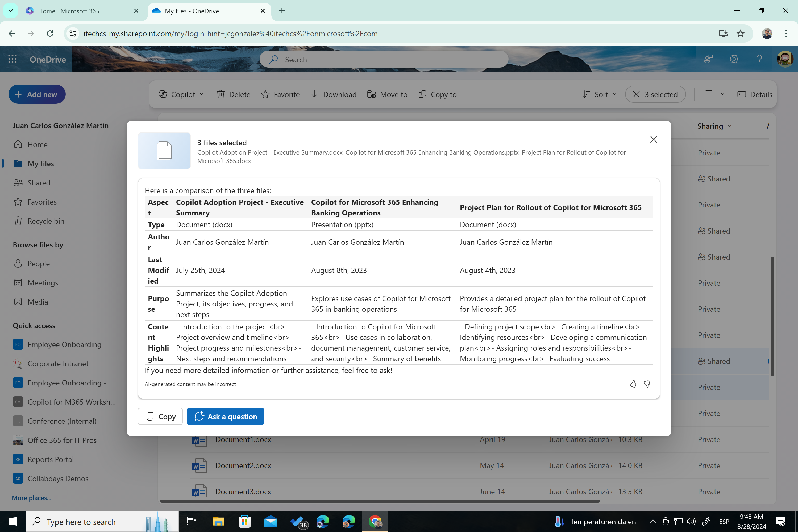Open the app launcher waffle icon
798x532 pixels.
pyautogui.click(x=13, y=59)
